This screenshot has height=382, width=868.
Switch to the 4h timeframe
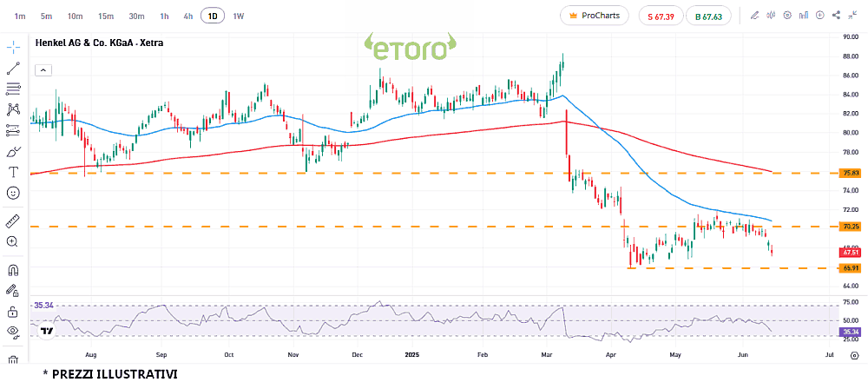pos(188,16)
